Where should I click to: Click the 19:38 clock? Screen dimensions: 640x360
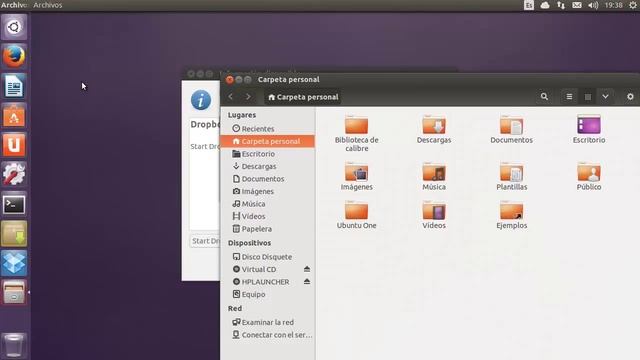click(613, 5)
